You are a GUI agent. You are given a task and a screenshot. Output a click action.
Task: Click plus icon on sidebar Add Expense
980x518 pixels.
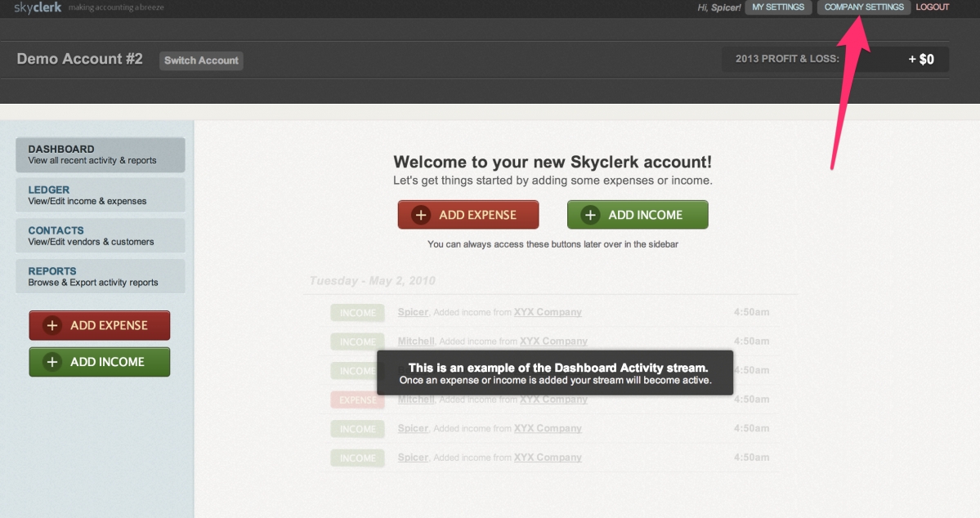pos(52,325)
